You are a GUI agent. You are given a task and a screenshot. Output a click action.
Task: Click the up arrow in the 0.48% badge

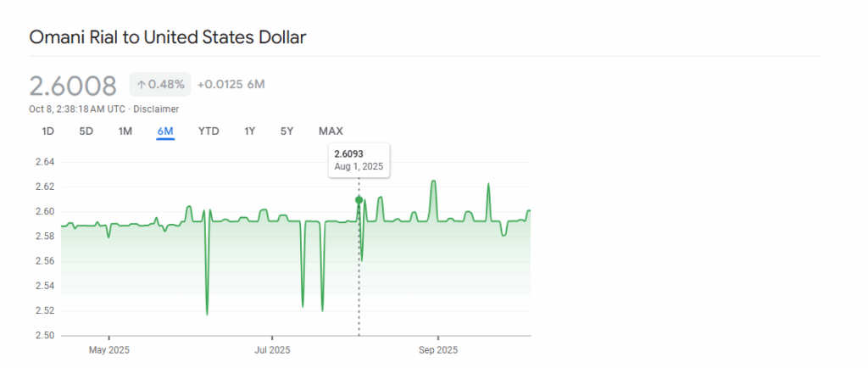[x=142, y=85]
